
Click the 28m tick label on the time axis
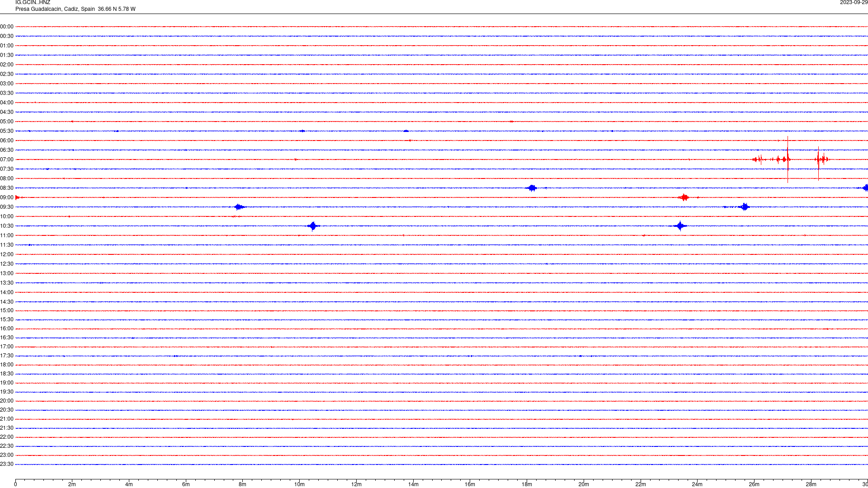click(811, 484)
